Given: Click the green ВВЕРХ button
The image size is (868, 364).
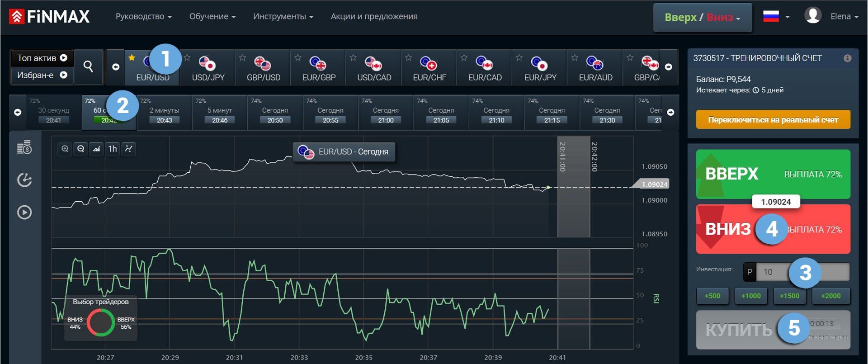Looking at the screenshot, I should click(x=773, y=174).
